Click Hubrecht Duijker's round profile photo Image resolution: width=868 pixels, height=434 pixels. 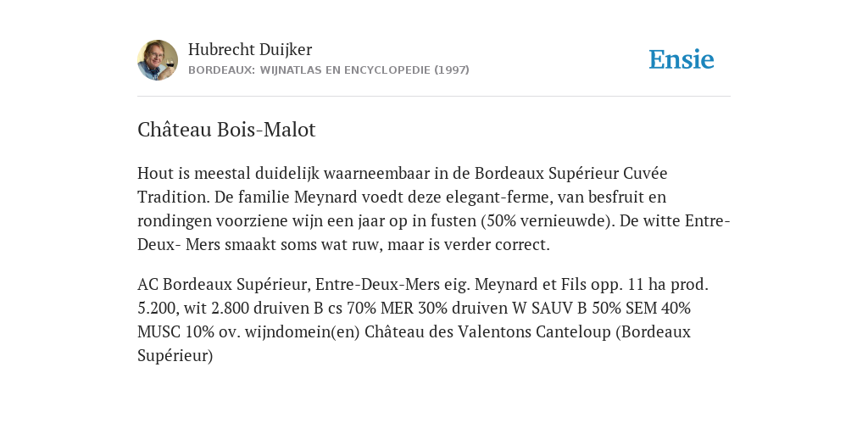tap(158, 60)
